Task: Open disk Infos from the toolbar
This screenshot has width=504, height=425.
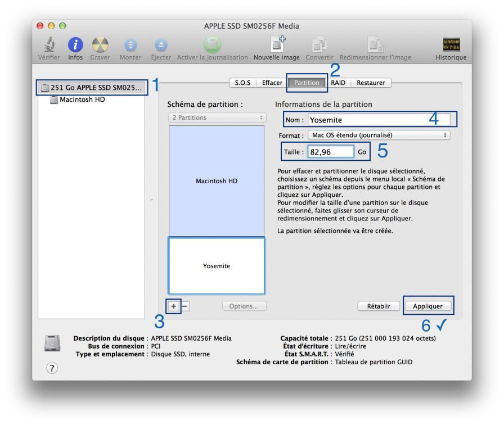Action: [x=75, y=44]
